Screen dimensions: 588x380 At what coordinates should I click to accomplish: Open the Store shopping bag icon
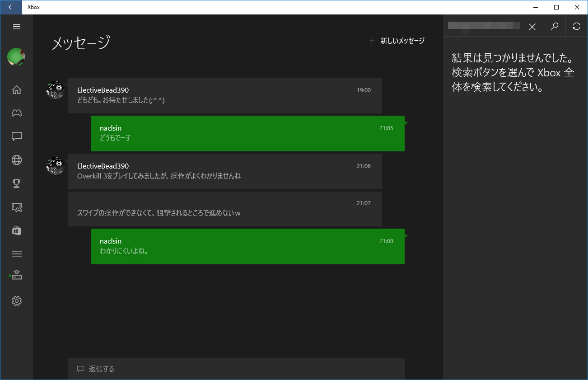[x=17, y=230]
